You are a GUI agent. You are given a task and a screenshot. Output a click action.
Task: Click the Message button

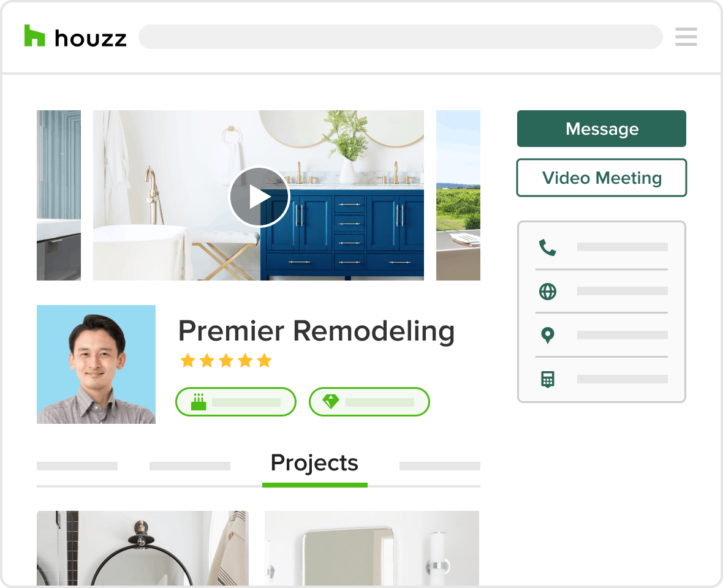[601, 129]
